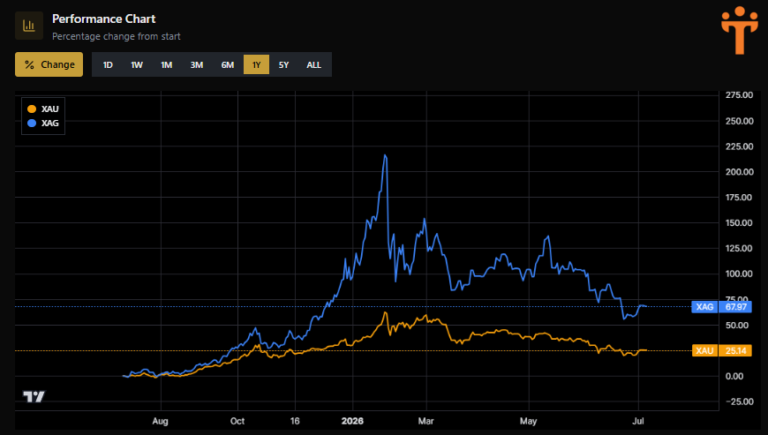Click the Jul date axis label
This screenshot has width=768, height=435.
click(638, 421)
